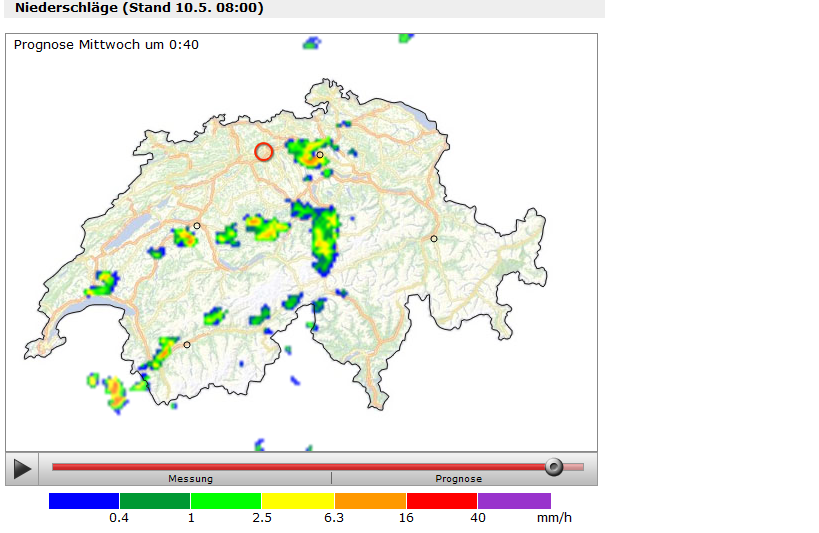
Task: Click the purple swatch above 40 mm/h
Action: click(x=514, y=501)
